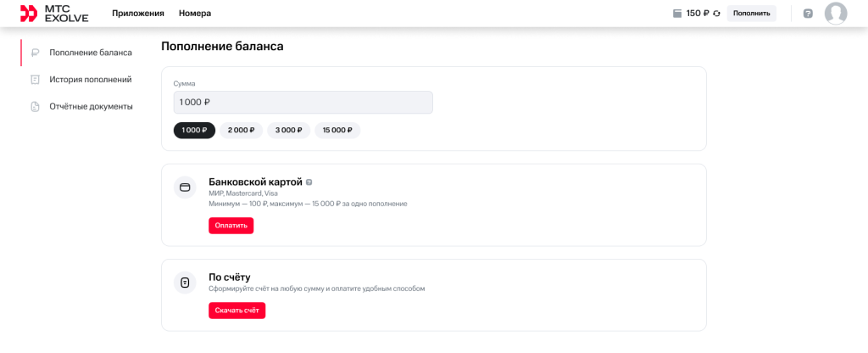Click the wallet balance icon
This screenshot has width=868, height=353.
(676, 14)
